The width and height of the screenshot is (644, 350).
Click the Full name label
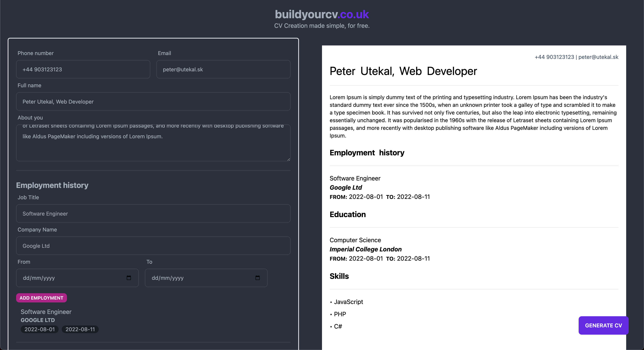pos(30,85)
